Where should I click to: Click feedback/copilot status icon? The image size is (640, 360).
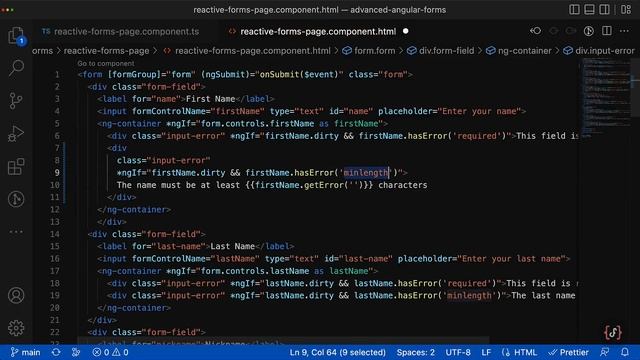pyautogui.click(x=604, y=352)
